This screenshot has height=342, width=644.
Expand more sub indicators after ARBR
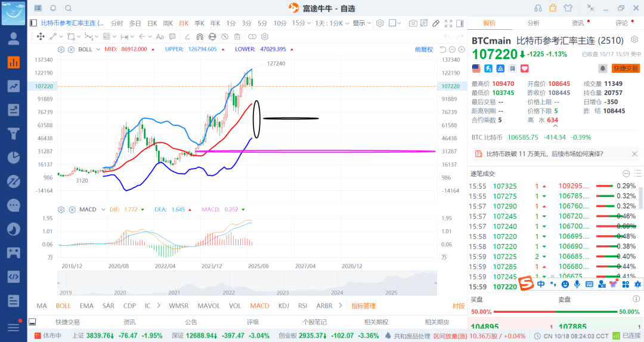point(340,306)
